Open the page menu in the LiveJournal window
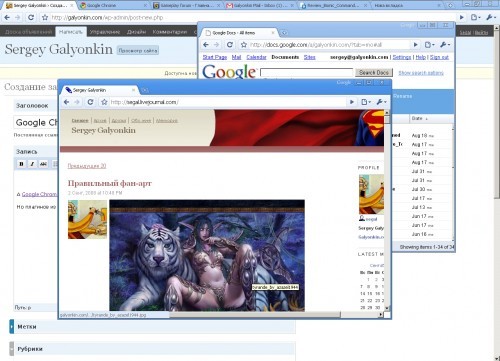The width and height of the screenshot is (500, 361). pos(366,102)
